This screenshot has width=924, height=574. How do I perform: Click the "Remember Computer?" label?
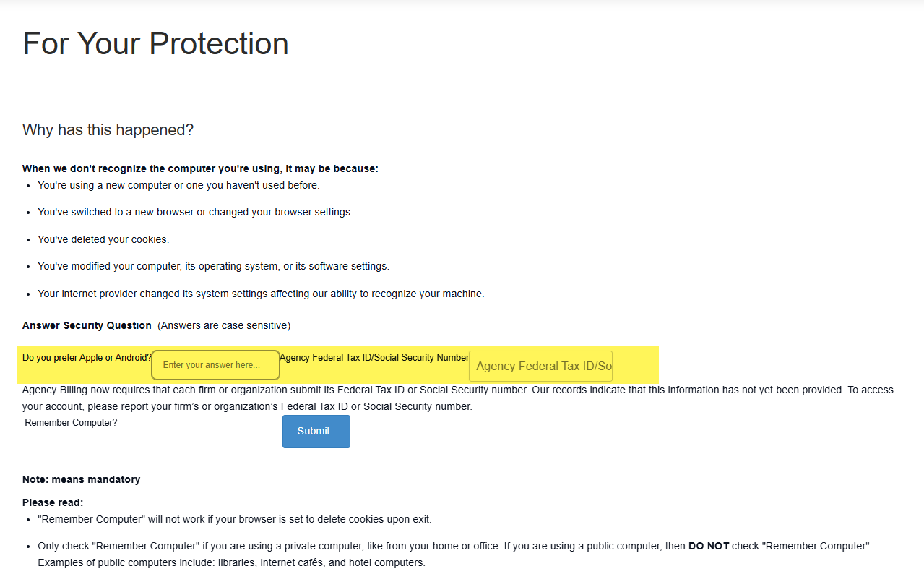tap(71, 422)
